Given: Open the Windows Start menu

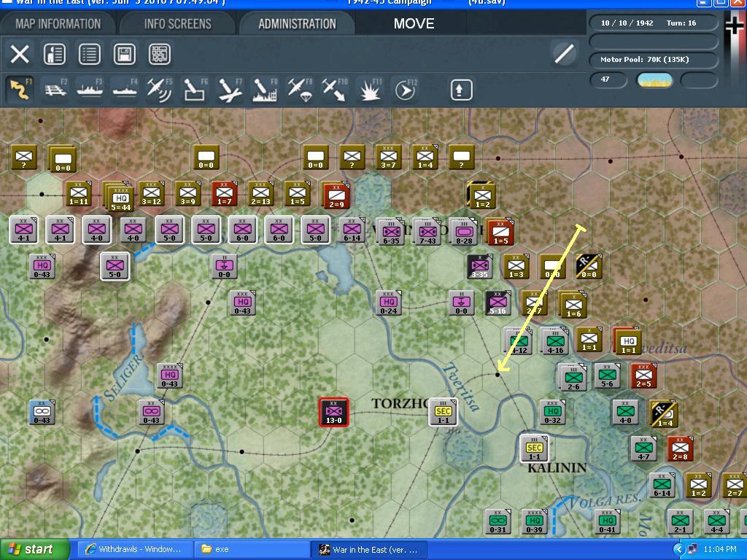Looking at the screenshot, I should [35, 549].
